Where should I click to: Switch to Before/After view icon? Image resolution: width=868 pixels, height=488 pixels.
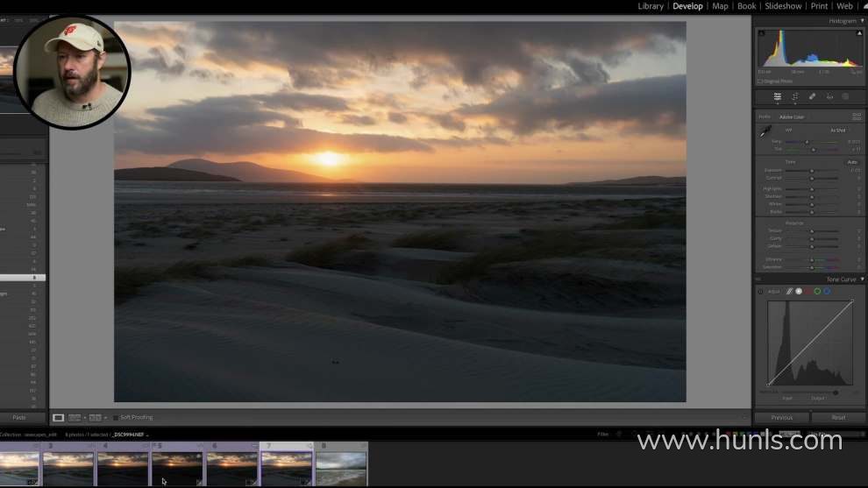[96, 418]
